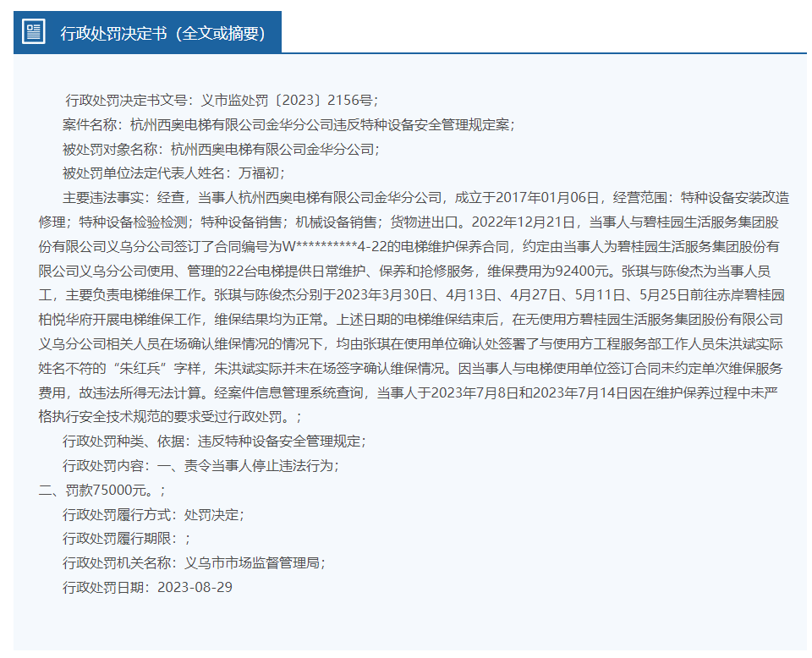This screenshot has height=658, width=812.
Task: Click the fine amount 罚款75000元
Action: pos(106,490)
